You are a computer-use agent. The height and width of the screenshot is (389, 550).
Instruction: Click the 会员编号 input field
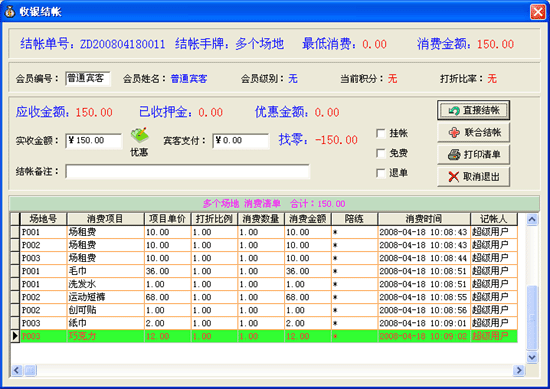coord(88,78)
